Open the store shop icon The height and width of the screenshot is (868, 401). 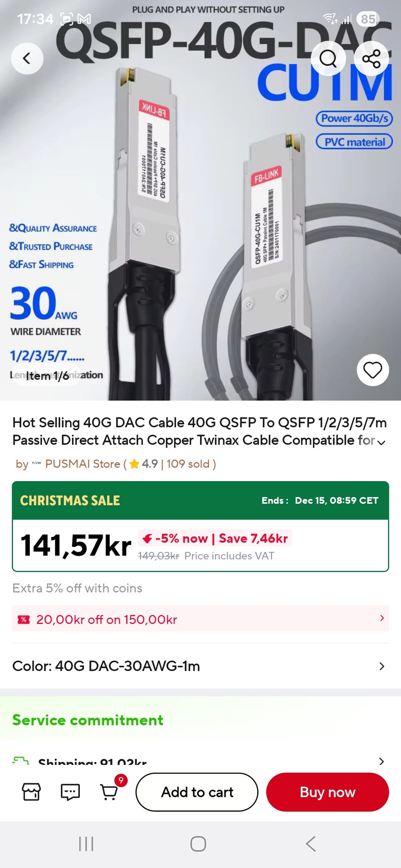pos(32,792)
